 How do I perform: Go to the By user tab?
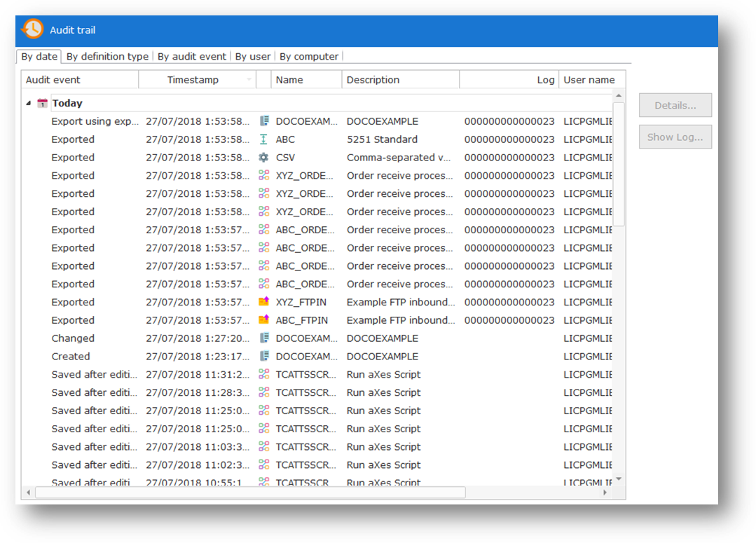click(253, 57)
